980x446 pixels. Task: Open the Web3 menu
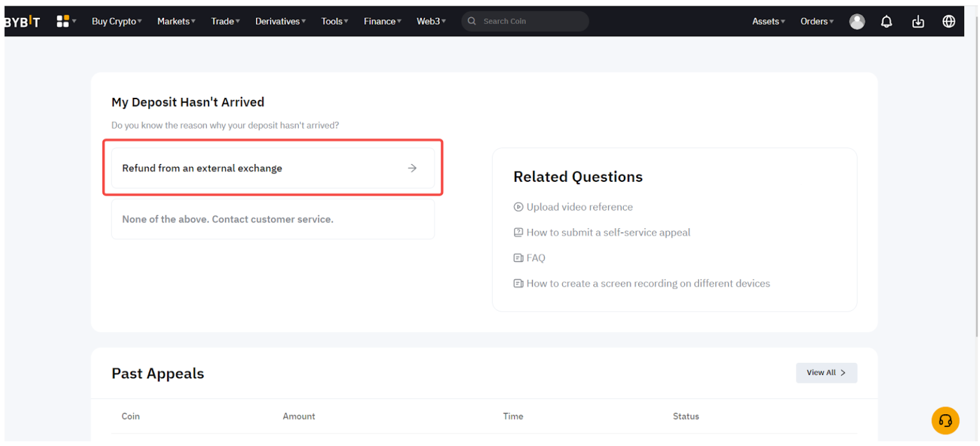430,21
